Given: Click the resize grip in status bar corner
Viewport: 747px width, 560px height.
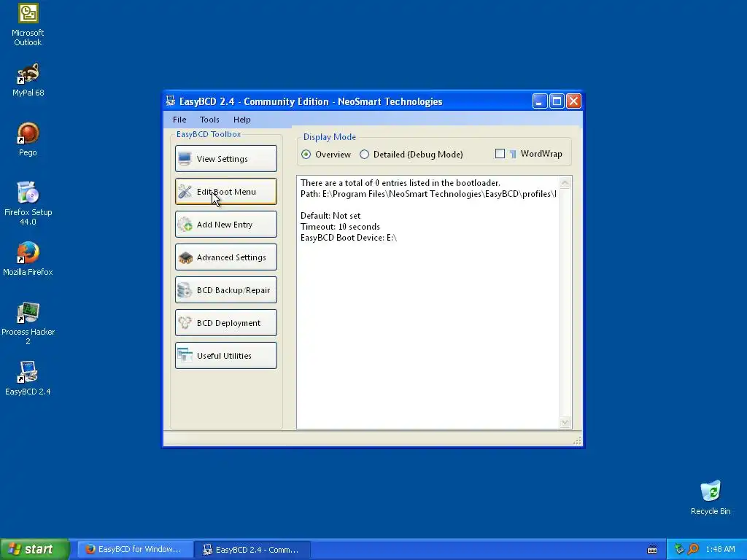Looking at the screenshot, I should point(577,441).
